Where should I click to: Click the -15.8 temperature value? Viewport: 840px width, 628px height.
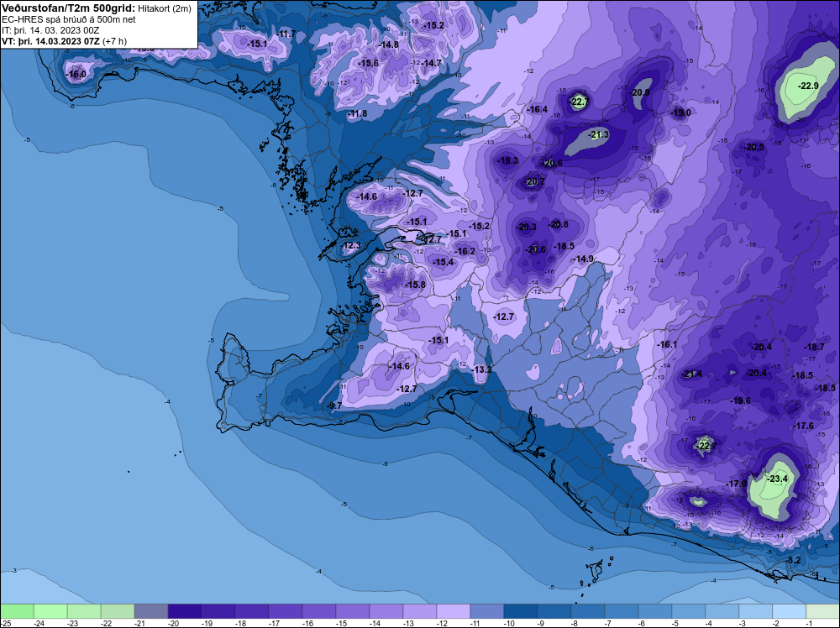[x=415, y=285]
